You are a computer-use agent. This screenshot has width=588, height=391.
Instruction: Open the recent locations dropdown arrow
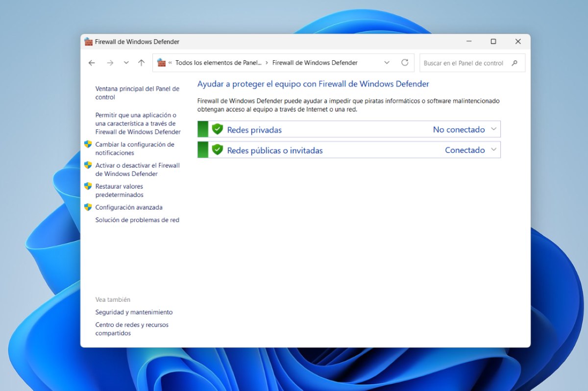126,63
